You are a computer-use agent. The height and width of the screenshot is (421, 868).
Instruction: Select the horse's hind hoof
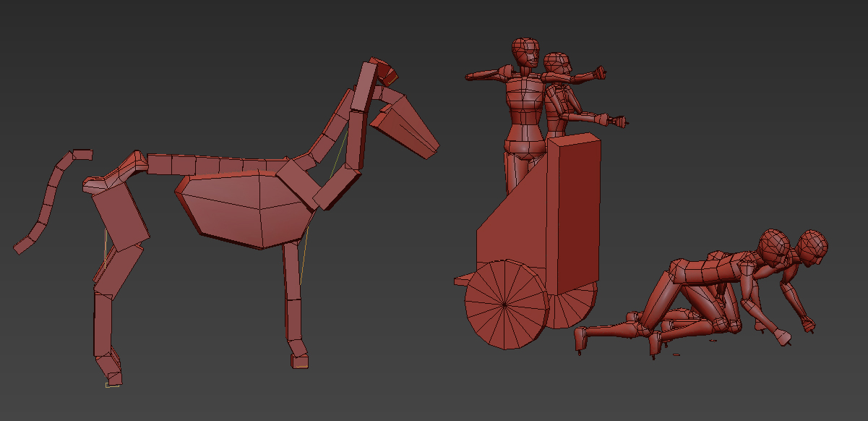coord(111,376)
